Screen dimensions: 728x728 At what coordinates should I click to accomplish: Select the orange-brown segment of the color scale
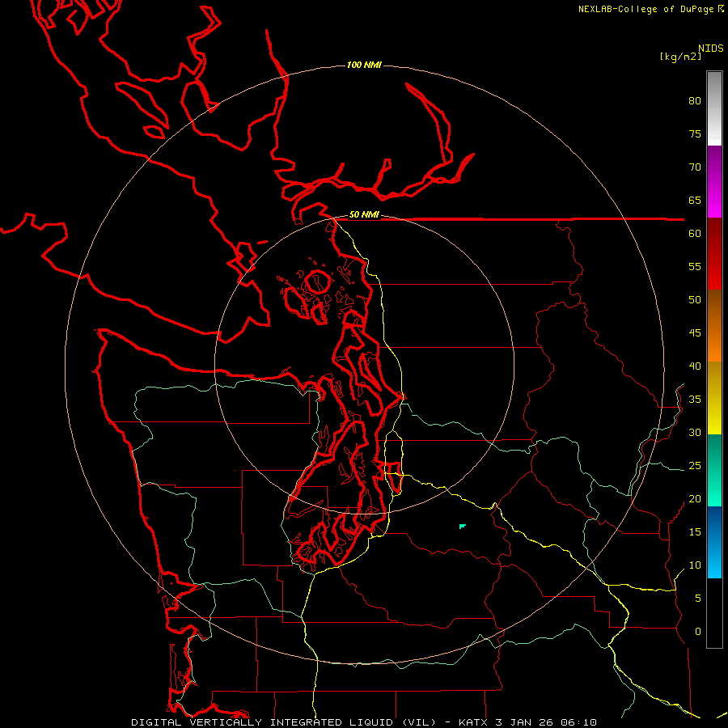coord(714,325)
